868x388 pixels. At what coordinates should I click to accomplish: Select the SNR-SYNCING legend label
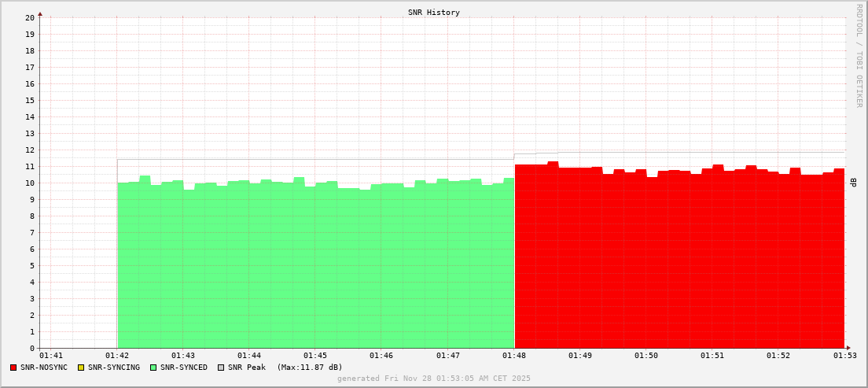(x=114, y=368)
